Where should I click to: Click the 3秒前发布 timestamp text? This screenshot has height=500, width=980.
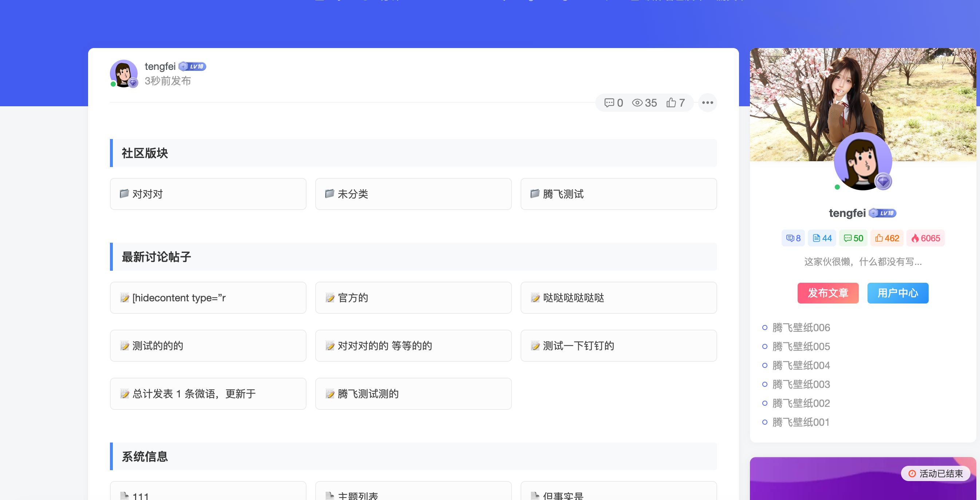pyautogui.click(x=168, y=81)
